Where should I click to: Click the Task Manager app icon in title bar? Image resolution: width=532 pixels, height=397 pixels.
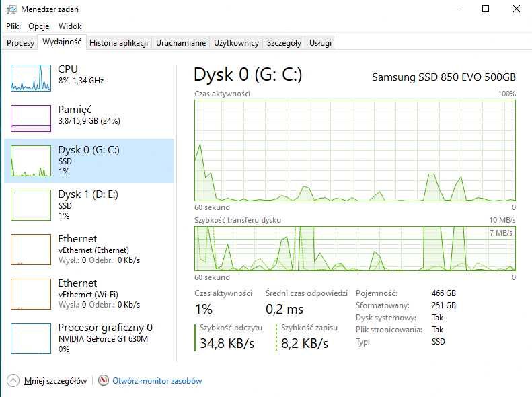coord(11,9)
